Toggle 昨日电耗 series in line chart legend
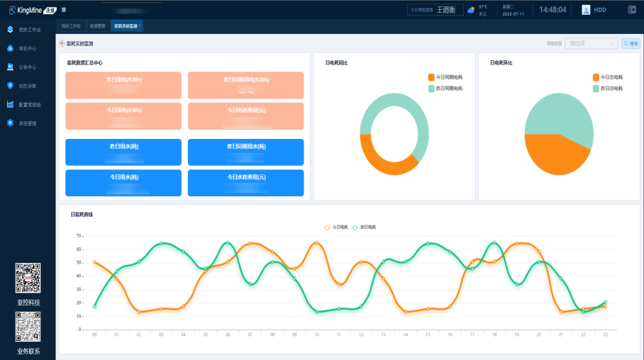 pyautogui.click(x=363, y=227)
